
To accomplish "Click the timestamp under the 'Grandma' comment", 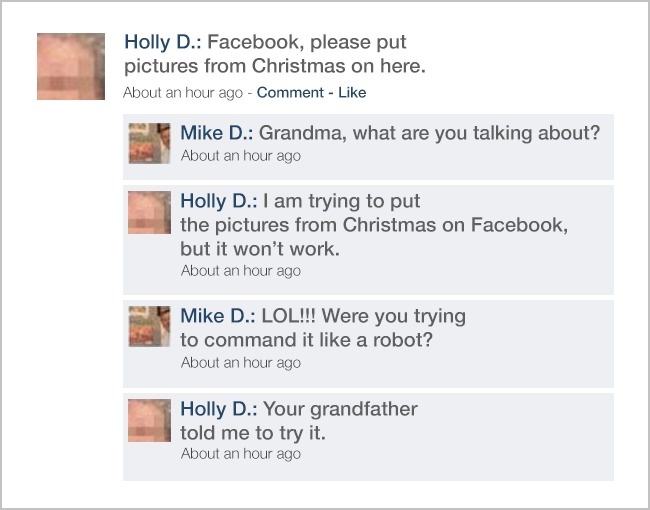I will pyautogui.click(x=240, y=156).
